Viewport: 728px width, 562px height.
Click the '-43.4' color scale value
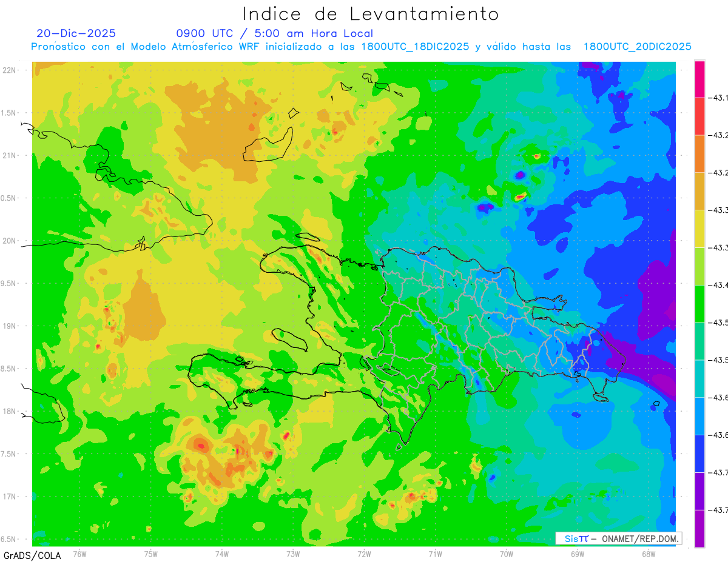click(x=719, y=285)
